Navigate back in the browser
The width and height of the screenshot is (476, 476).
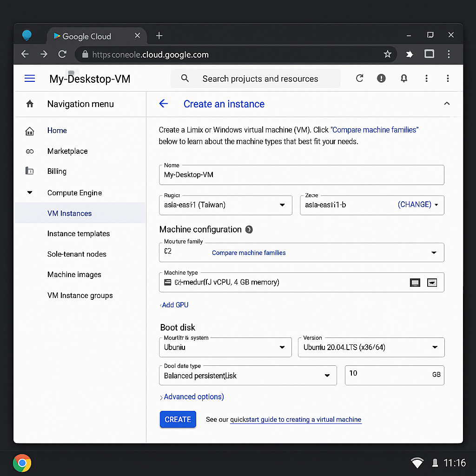coord(25,54)
